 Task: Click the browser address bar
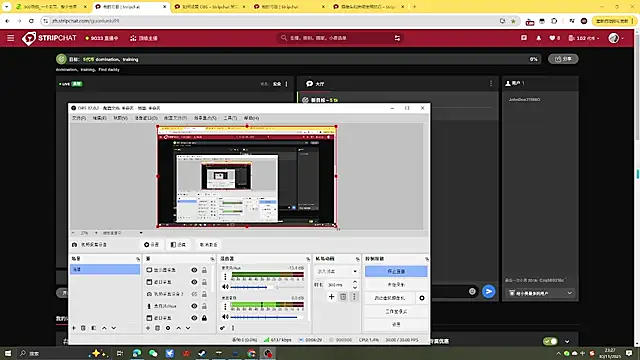[269, 21]
